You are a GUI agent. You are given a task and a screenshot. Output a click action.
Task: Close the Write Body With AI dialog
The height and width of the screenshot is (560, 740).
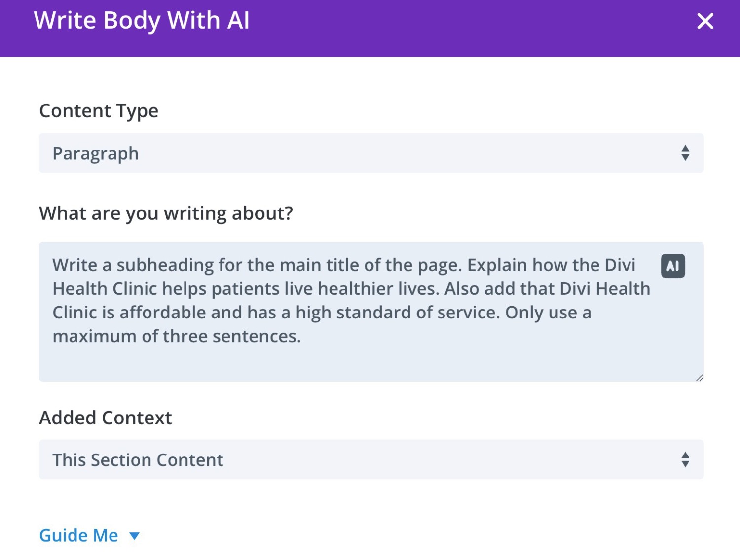(x=705, y=21)
